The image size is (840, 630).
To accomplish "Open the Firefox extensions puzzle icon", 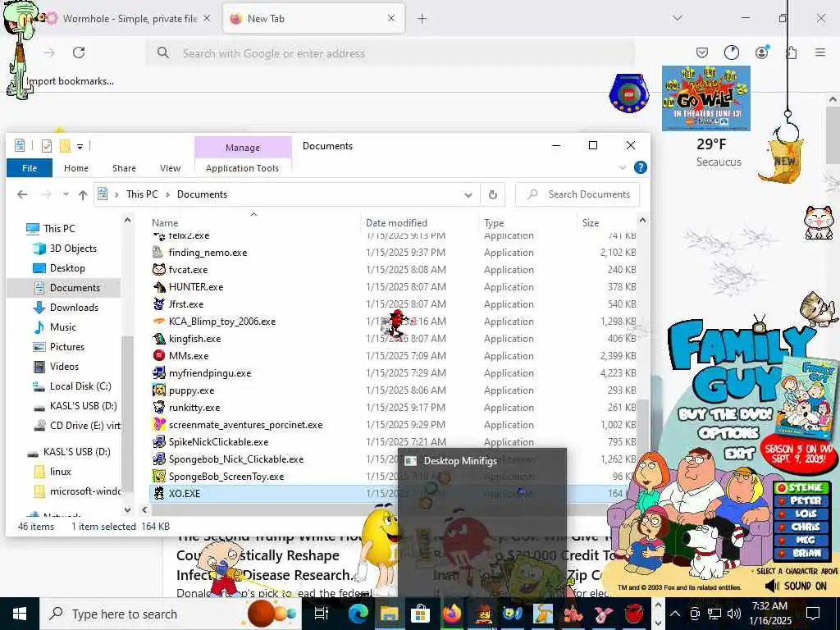I will coord(791,52).
